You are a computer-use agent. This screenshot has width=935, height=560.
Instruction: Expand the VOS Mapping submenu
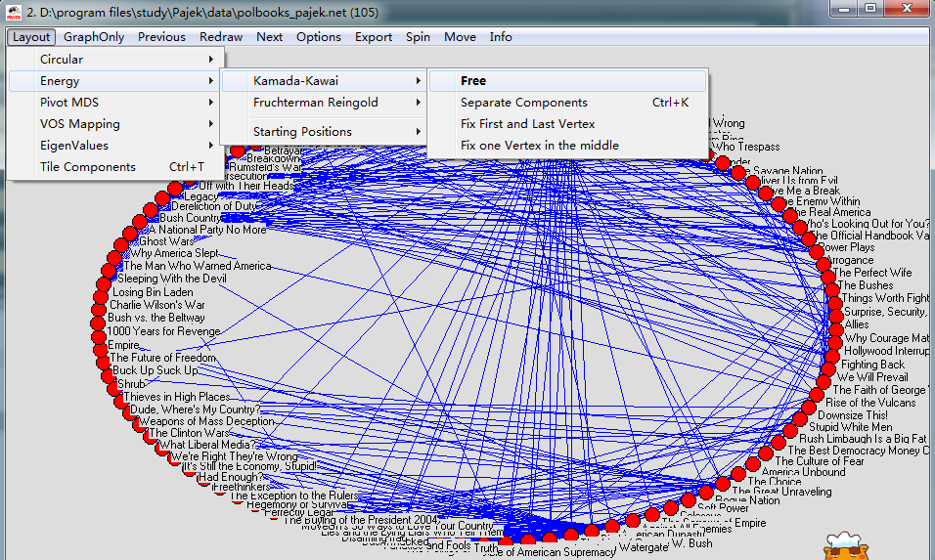116,123
